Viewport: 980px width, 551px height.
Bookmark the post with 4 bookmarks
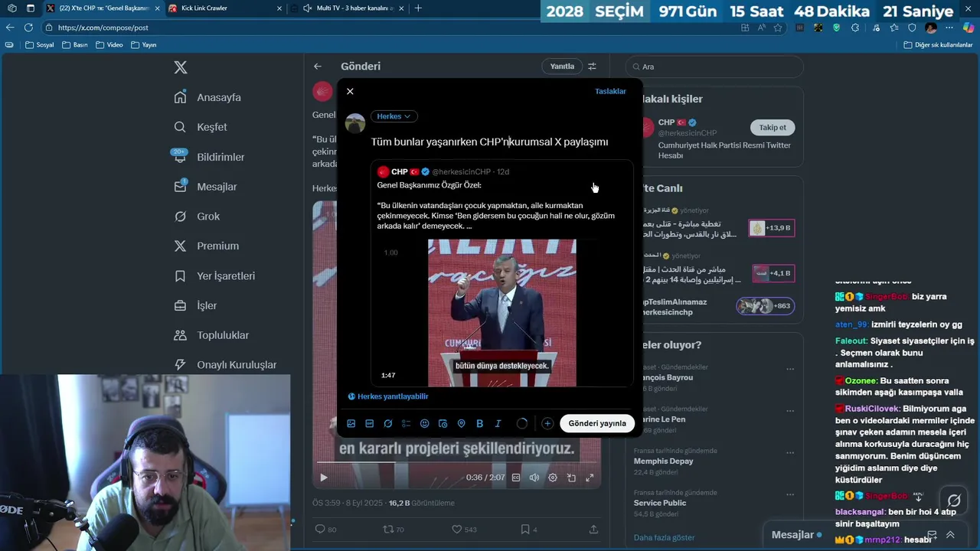click(x=529, y=529)
